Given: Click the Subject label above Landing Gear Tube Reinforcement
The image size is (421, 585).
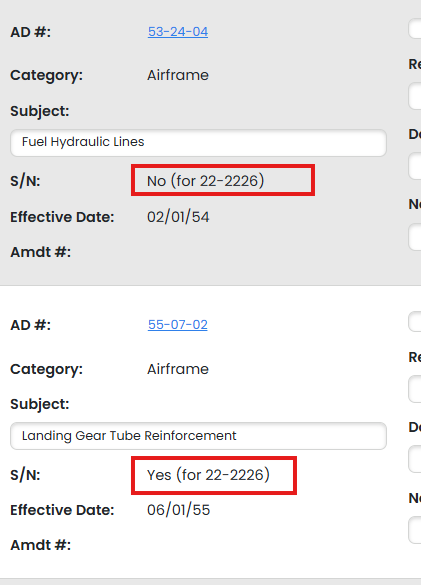Looking at the screenshot, I should click(40, 404).
